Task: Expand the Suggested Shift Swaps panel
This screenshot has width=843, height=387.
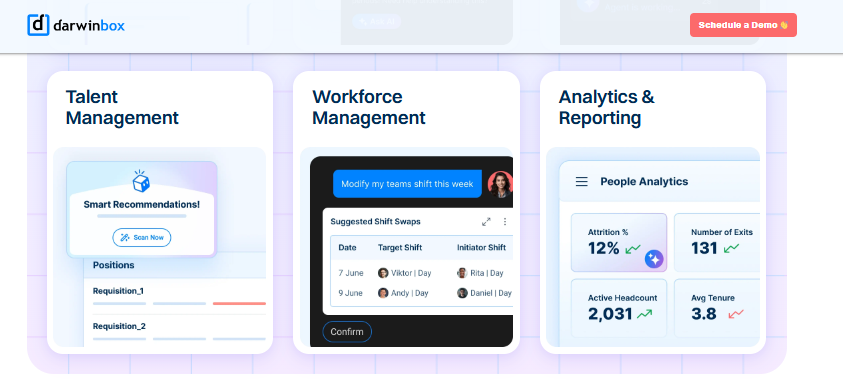Action: pos(486,221)
